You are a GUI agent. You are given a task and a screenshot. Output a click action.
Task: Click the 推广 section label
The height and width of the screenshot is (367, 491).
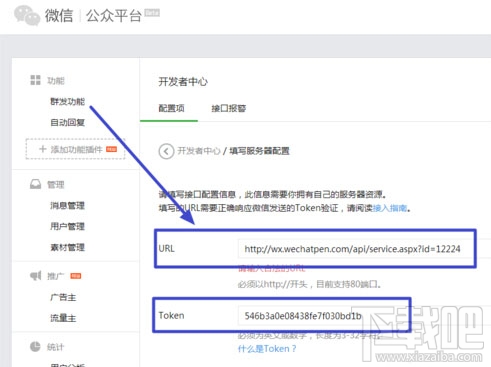56,276
